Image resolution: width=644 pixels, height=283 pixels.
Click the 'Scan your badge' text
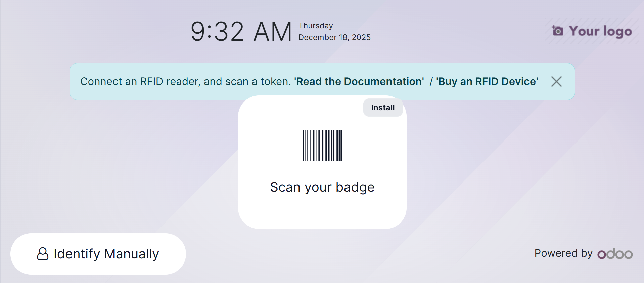322,187
